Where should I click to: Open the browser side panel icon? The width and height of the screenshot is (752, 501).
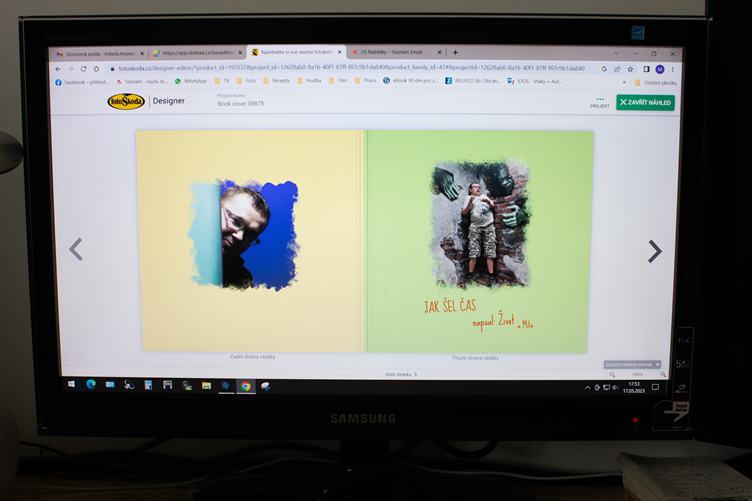[x=646, y=69]
